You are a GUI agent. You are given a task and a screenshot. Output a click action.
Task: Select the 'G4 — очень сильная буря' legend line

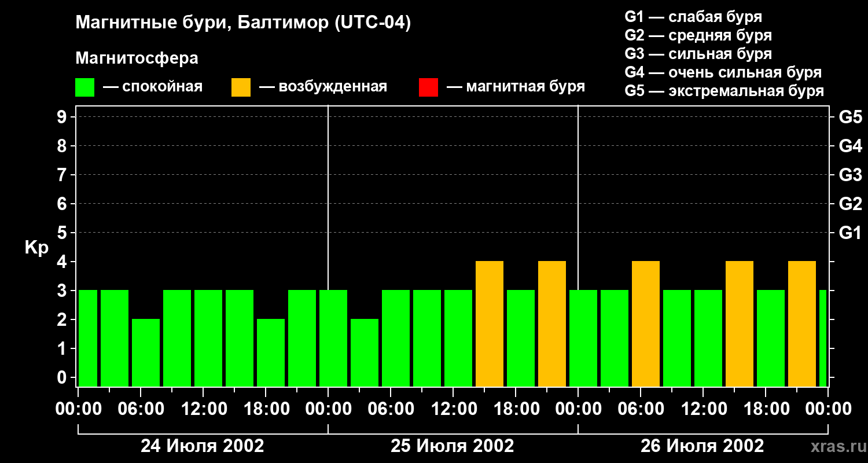coord(723,72)
